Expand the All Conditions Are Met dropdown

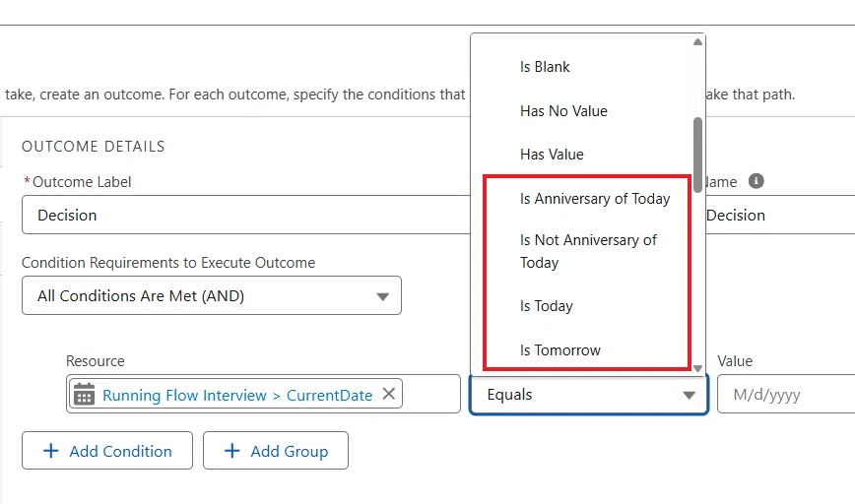pos(212,296)
